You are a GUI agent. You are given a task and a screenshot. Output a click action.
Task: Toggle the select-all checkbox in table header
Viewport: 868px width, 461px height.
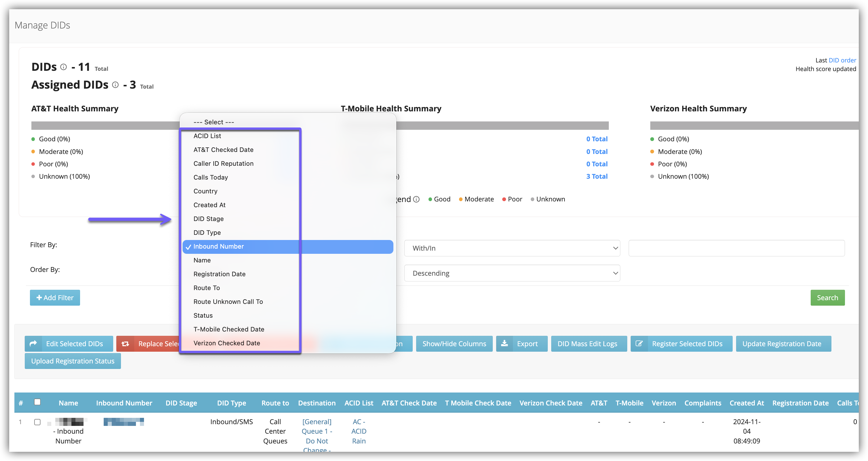pos(37,402)
